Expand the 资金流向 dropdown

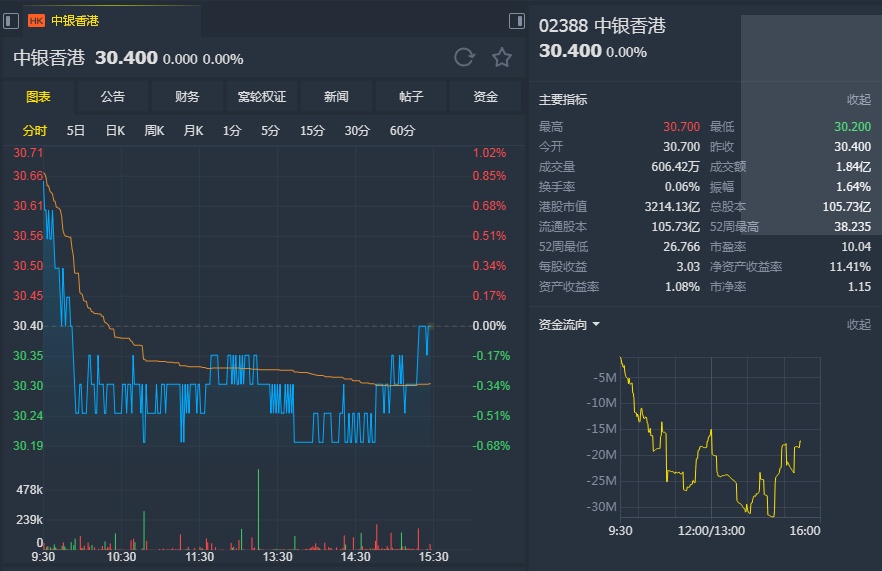(570, 325)
